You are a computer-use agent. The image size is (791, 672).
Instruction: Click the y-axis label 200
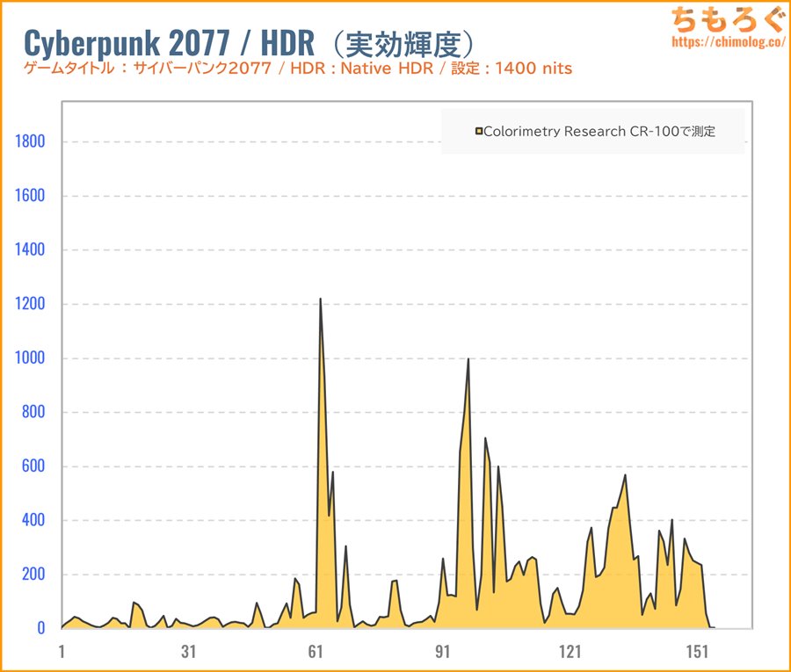[x=33, y=574]
